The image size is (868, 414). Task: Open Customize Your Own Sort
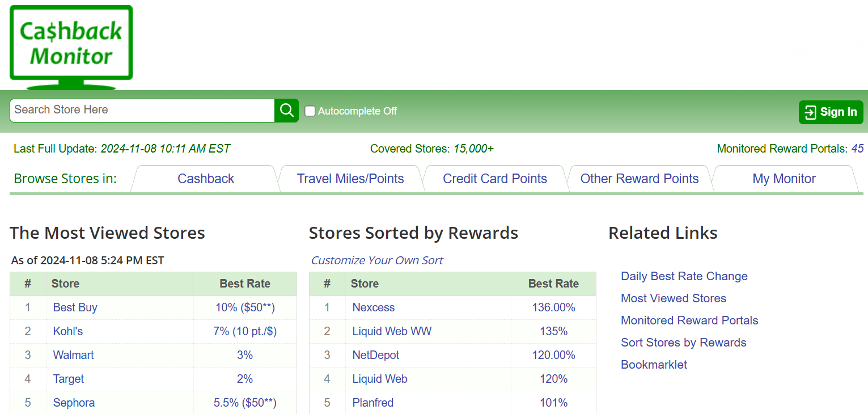point(376,260)
